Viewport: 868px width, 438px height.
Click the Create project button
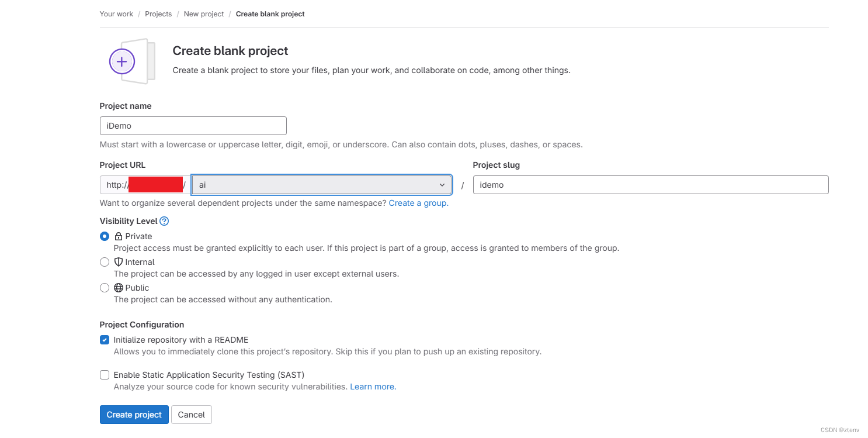click(x=134, y=415)
